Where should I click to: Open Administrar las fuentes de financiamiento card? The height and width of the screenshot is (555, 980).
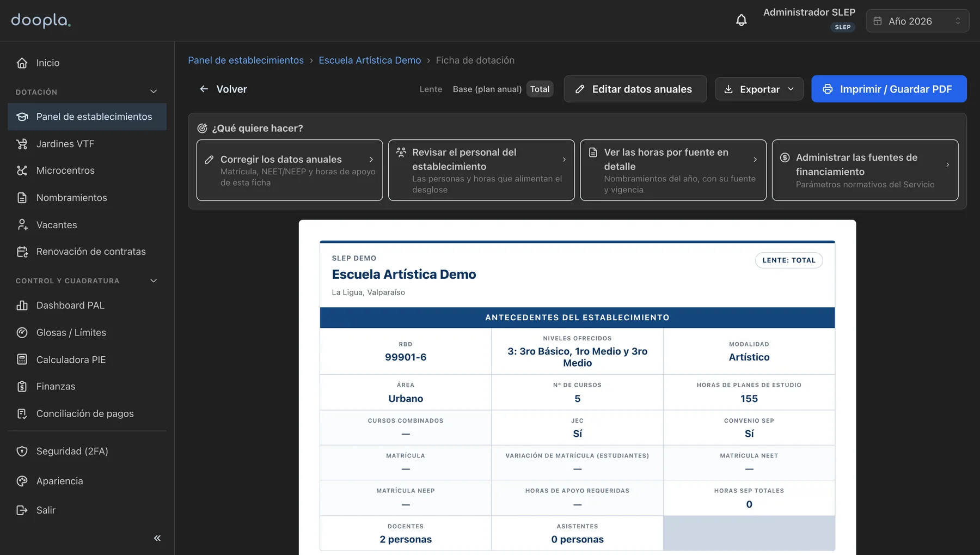tap(865, 170)
